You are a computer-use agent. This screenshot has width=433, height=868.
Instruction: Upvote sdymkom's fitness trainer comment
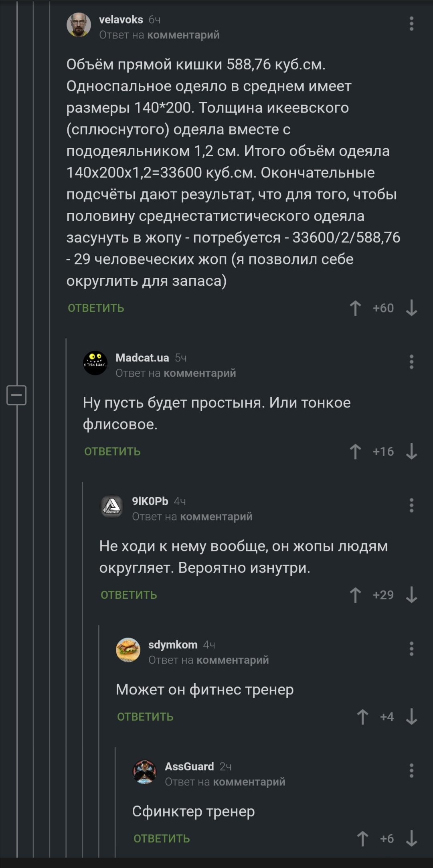point(362,717)
